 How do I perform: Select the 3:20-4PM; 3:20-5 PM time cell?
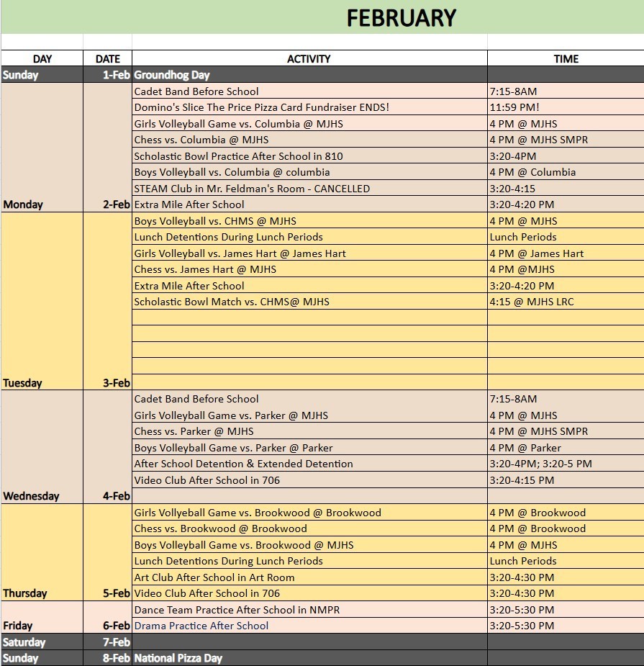click(540, 464)
